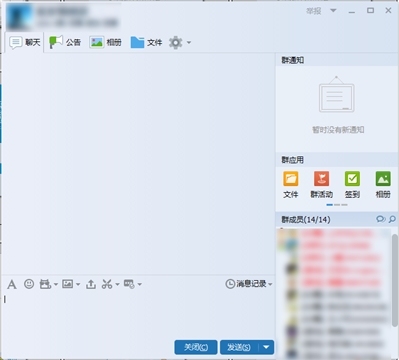Select the scissors screenshot tool

tap(107, 284)
